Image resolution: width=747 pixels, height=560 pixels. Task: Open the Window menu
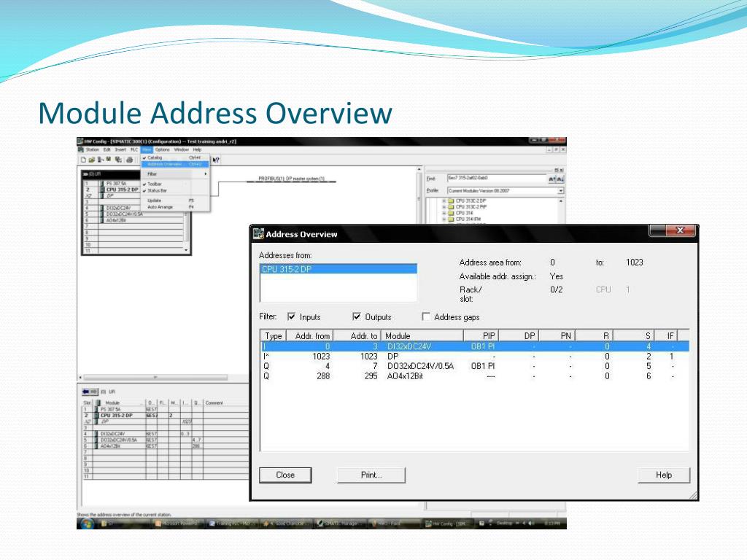[x=182, y=149]
